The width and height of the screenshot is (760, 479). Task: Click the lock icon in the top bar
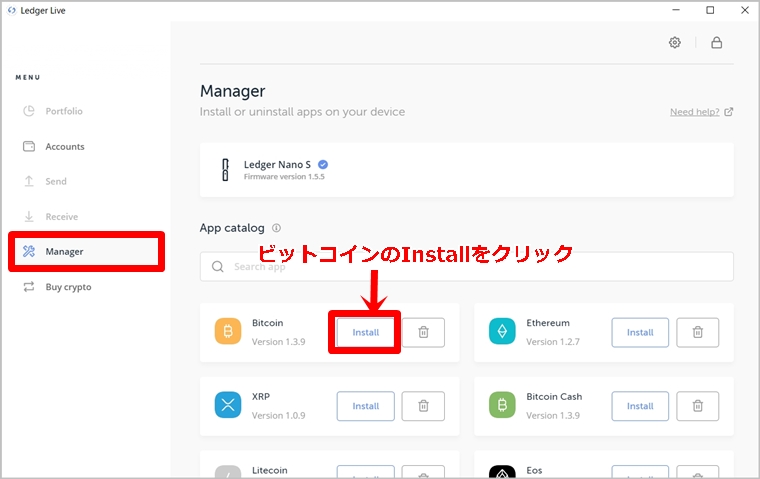pyautogui.click(x=716, y=43)
